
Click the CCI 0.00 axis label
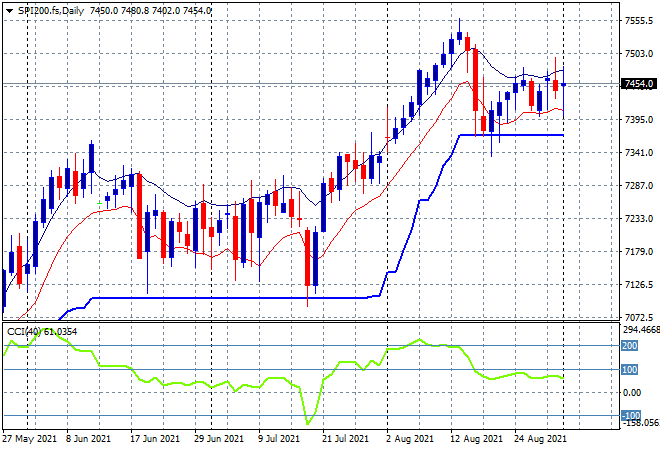click(x=632, y=392)
